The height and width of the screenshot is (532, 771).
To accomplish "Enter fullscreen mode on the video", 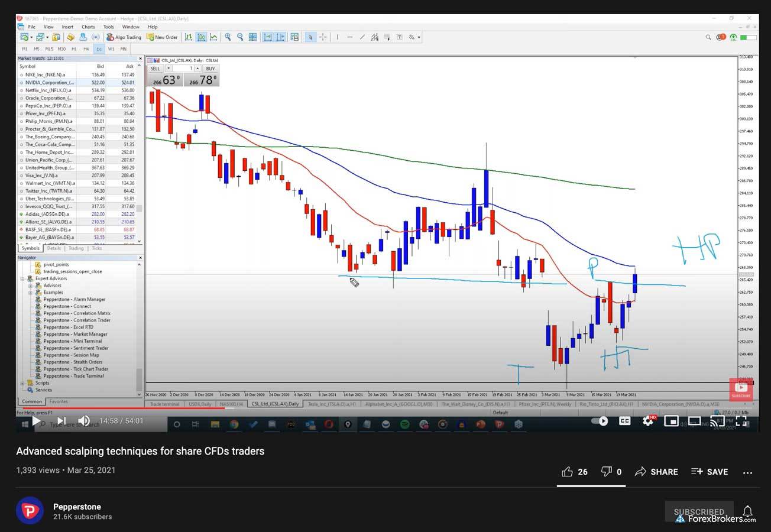I will click(741, 421).
